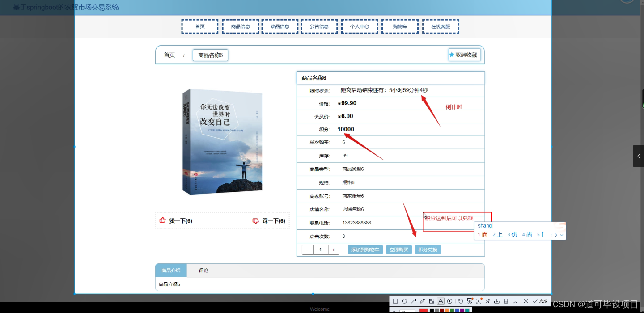The height and width of the screenshot is (313, 644).
Task: Select the ellipse drawing tool
Action: (x=404, y=300)
